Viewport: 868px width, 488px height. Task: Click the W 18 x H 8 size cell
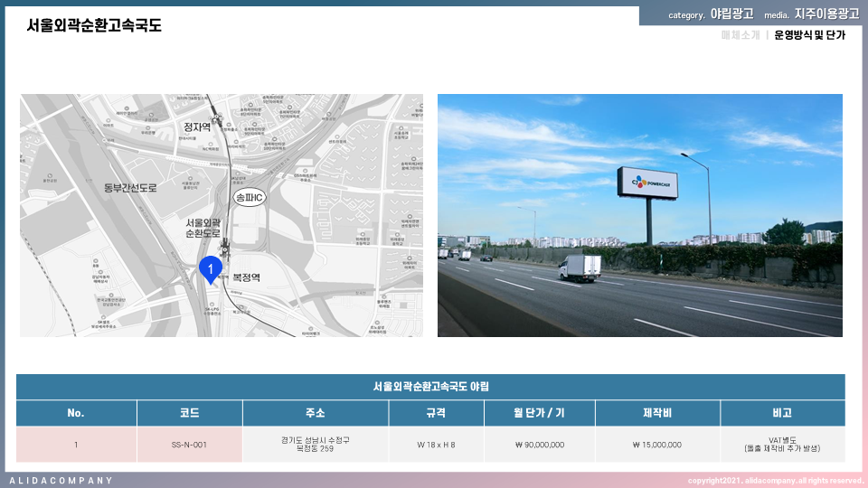(436, 445)
